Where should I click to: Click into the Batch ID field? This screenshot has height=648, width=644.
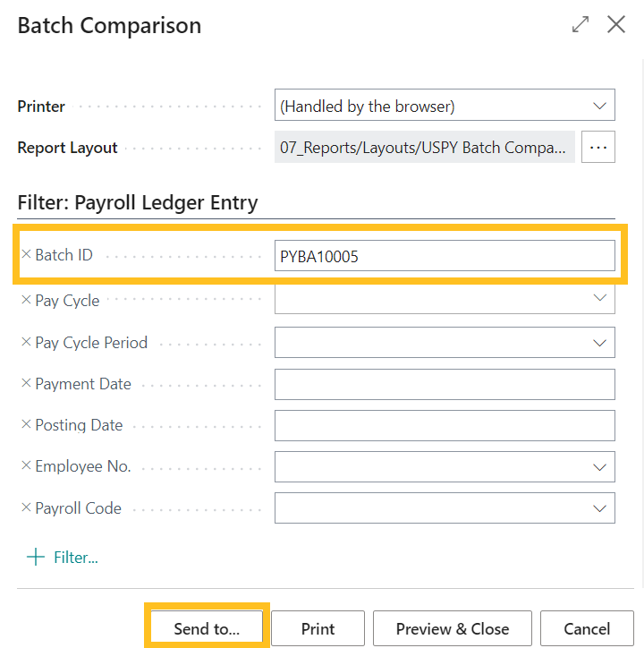point(445,256)
